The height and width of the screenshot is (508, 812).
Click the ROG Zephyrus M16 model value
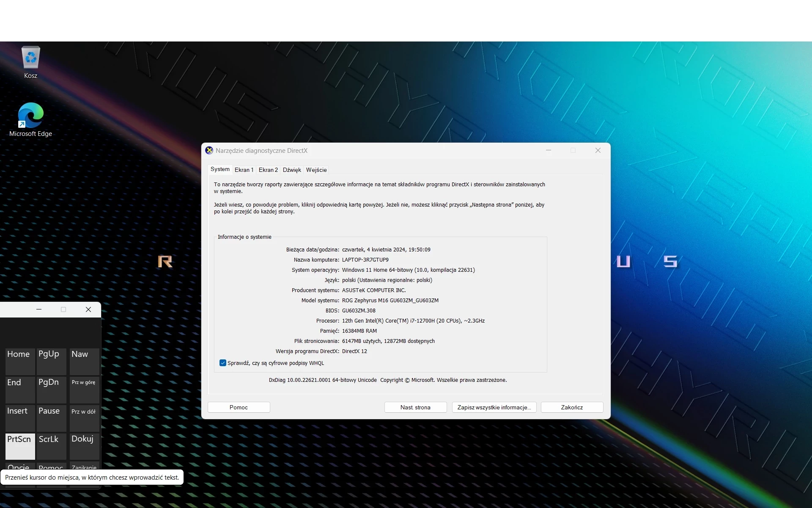(x=390, y=300)
